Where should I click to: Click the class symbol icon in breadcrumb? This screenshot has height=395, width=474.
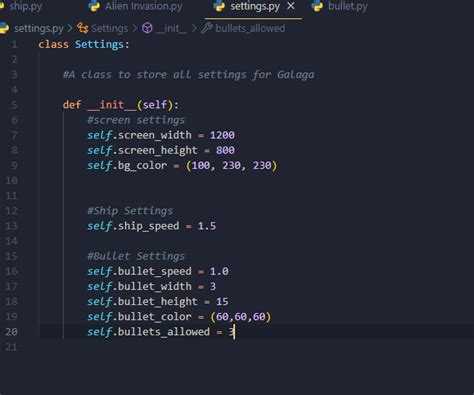[x=82, y=28]
